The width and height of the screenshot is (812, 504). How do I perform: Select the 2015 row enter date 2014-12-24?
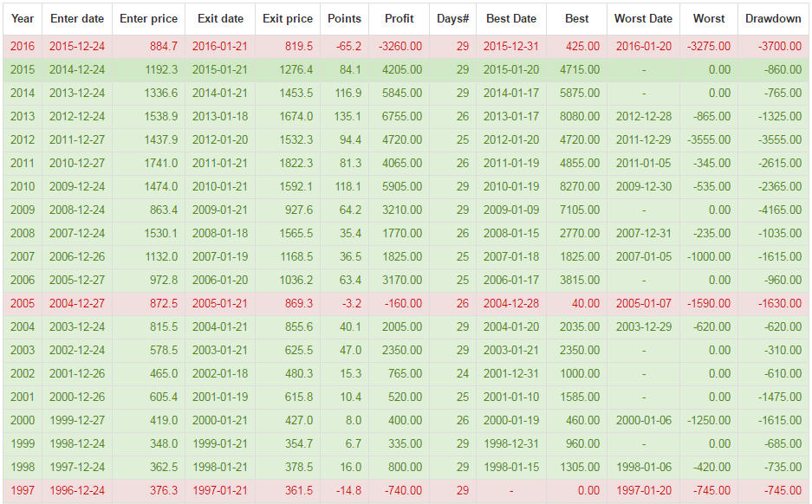77,70
